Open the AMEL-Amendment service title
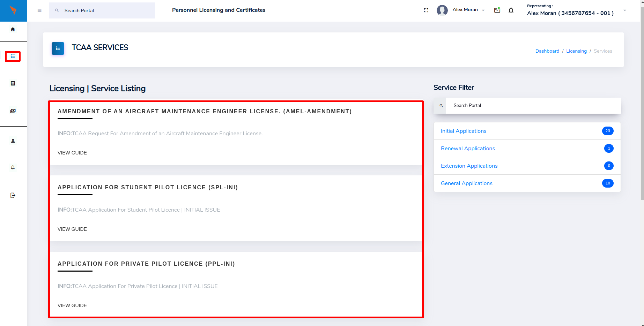The width and height of the screenshot is (644, 326). (205, 112)
